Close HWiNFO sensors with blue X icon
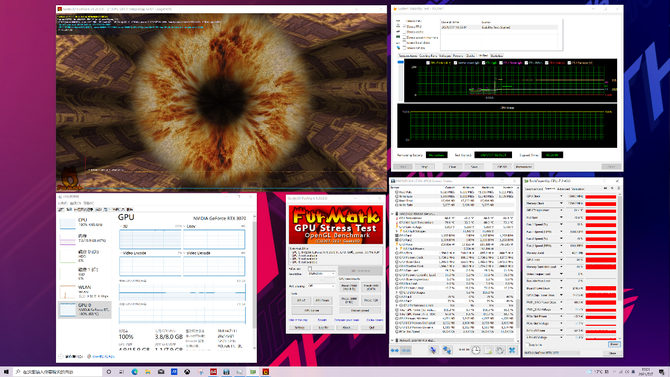The height and width of the screenshot is (377, 670). coord(511,350)
